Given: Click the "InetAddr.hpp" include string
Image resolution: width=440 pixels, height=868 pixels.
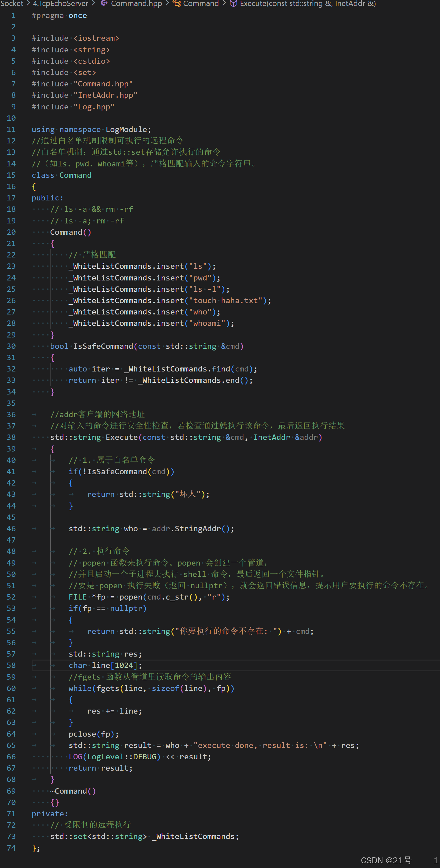Looking at the screenshot, I should [105, 95].
